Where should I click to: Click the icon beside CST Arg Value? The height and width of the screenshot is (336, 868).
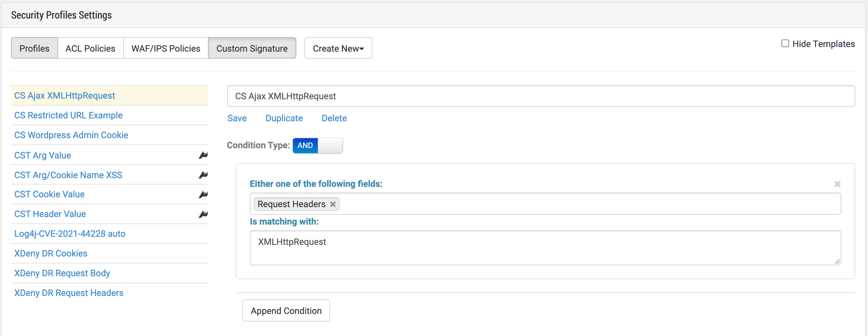pyautogui.click(x=203, y=155)
